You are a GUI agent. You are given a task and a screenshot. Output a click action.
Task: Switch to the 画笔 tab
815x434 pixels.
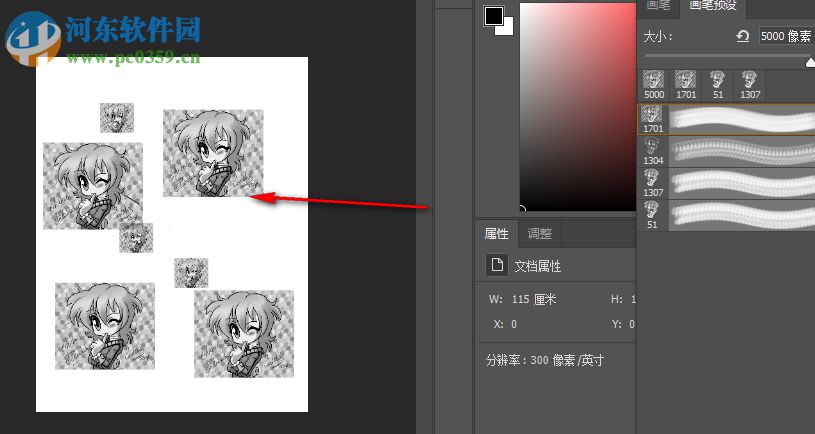[x=658, y=6]
